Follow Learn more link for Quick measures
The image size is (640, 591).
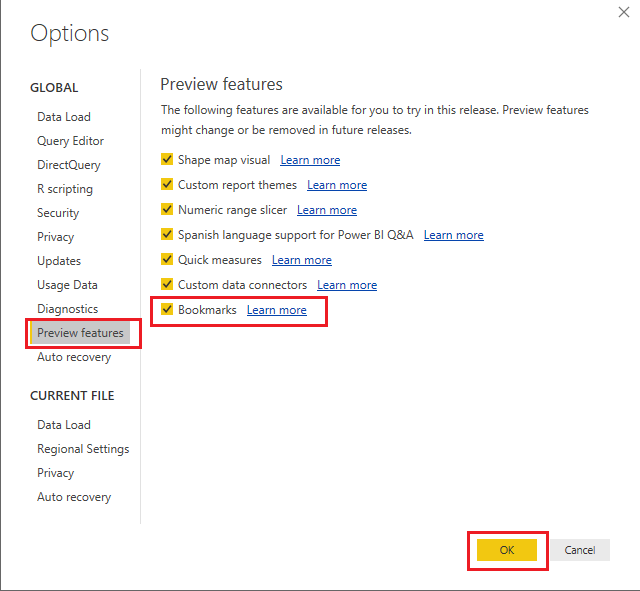302,260
